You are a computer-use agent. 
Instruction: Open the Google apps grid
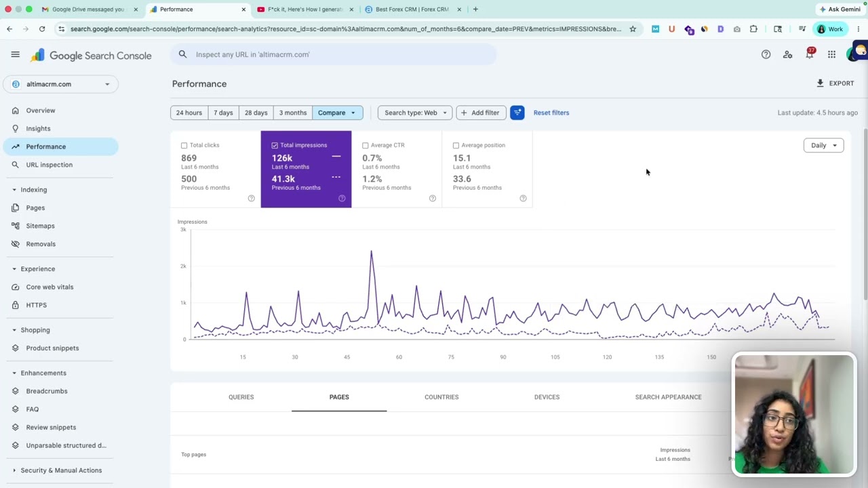click(831, 54)
